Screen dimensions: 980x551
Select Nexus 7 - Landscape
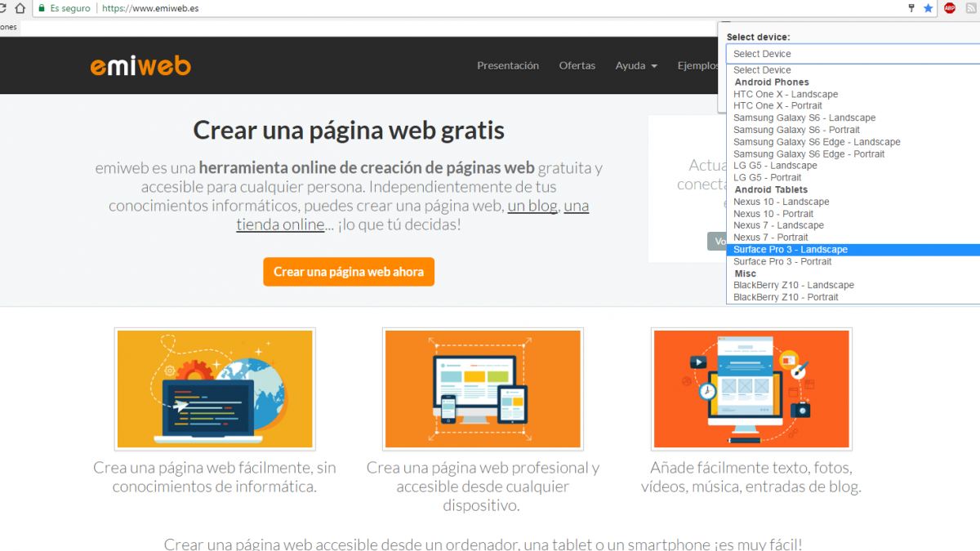[853, 225]
